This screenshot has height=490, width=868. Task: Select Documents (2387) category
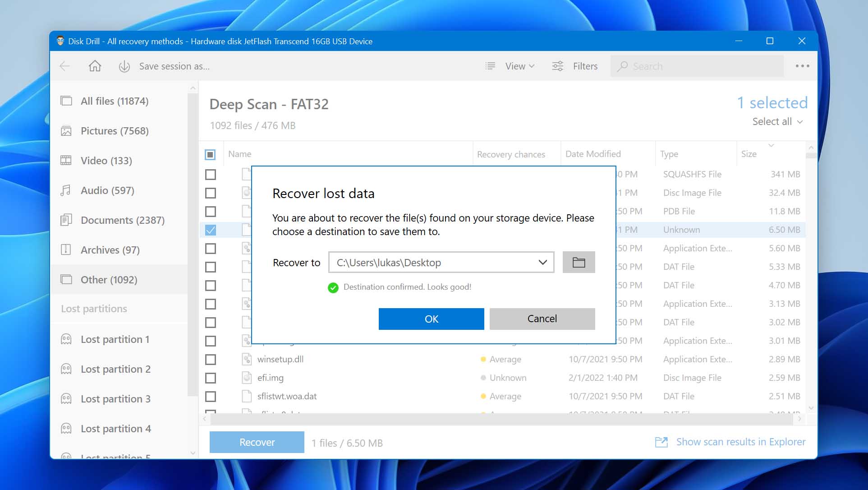119,220
